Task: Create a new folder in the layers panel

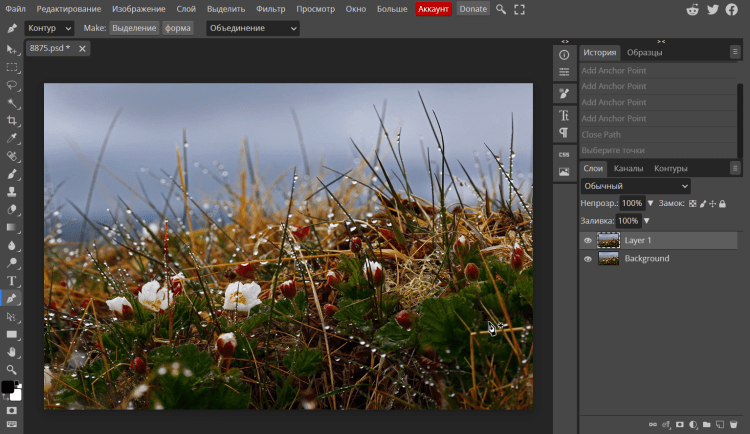Action: pyautogui.click(x=708, y=424)
